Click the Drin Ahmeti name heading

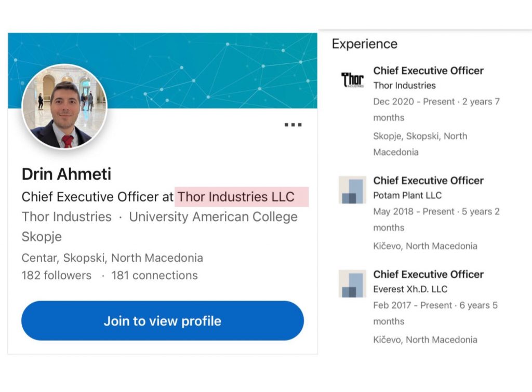tap(66, 174)
